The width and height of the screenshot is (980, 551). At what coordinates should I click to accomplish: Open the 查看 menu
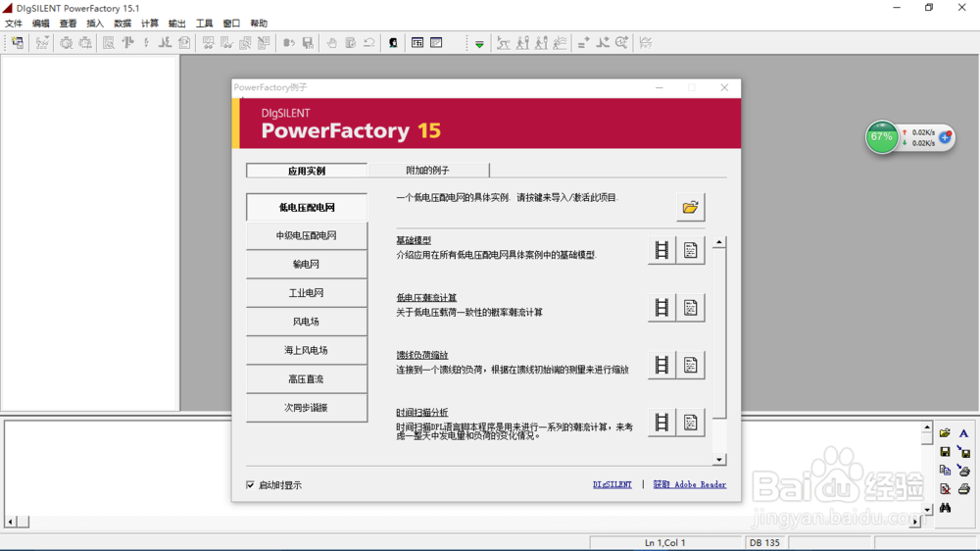(68, 24)
